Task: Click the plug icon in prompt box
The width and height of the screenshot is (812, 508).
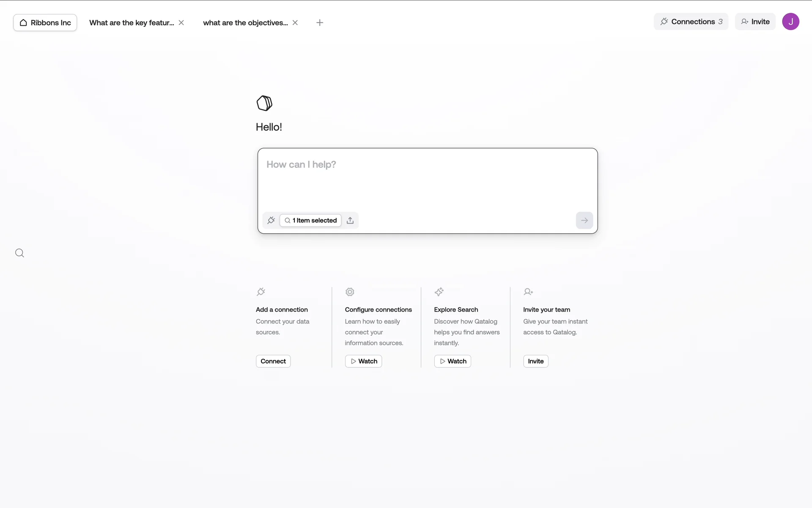Action: 271,220
